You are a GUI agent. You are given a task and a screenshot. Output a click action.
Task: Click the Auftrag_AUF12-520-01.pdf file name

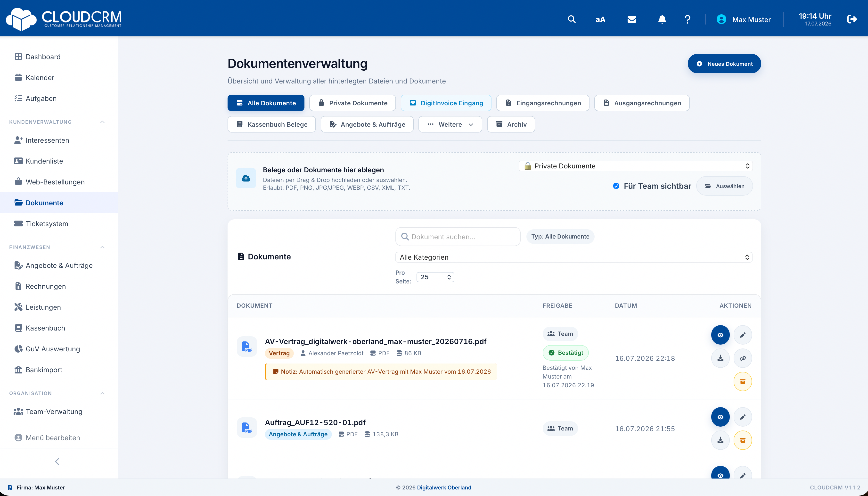pyautogui.click(x=315, y=422)
